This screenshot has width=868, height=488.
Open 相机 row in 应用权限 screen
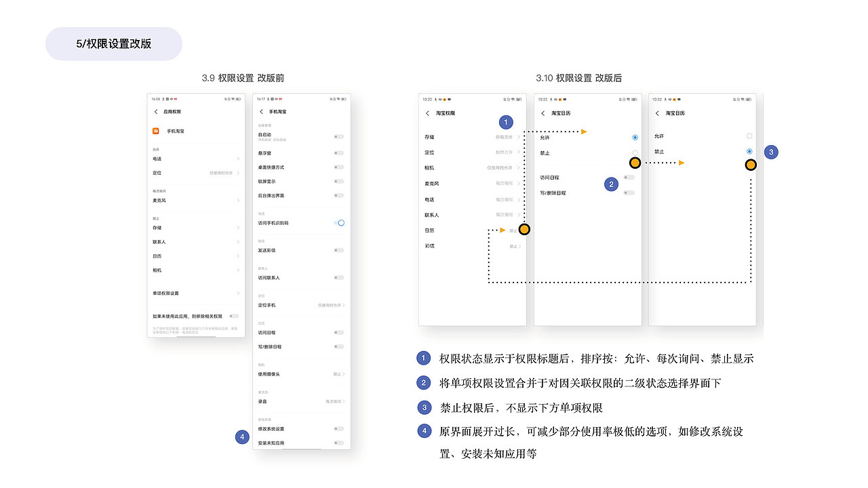tap(196, 270)
